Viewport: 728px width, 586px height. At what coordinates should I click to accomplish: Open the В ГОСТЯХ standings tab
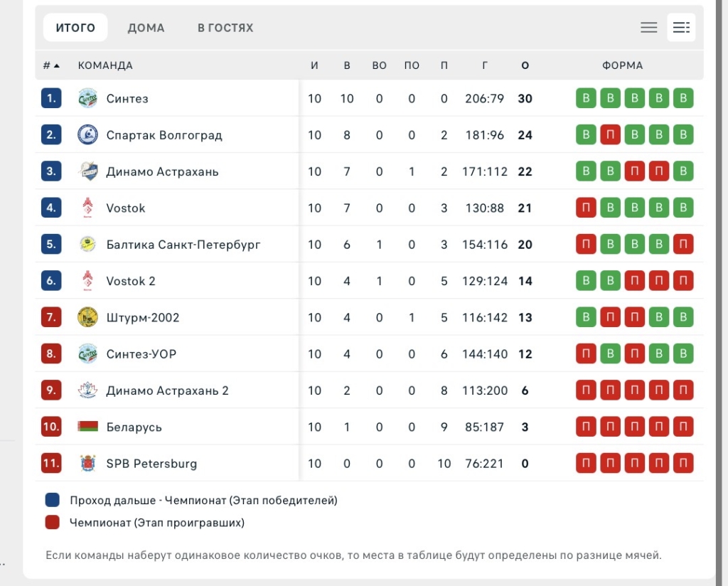225,28
